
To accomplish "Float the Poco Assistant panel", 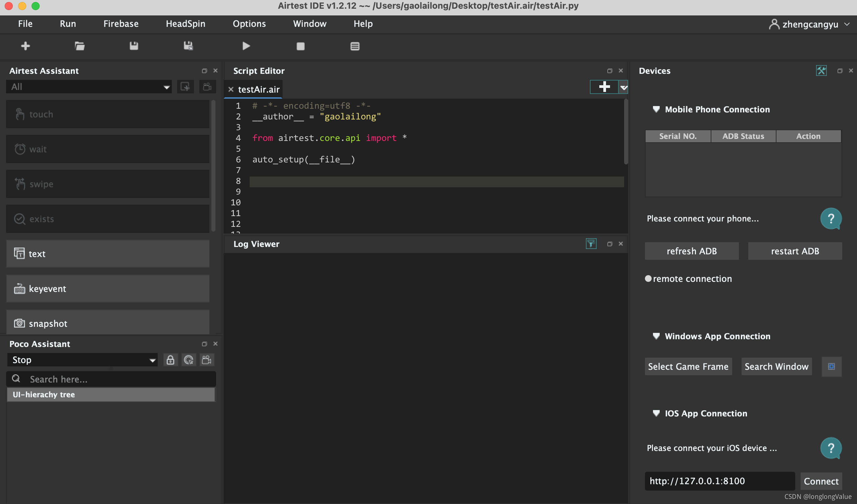I will 204,344.
